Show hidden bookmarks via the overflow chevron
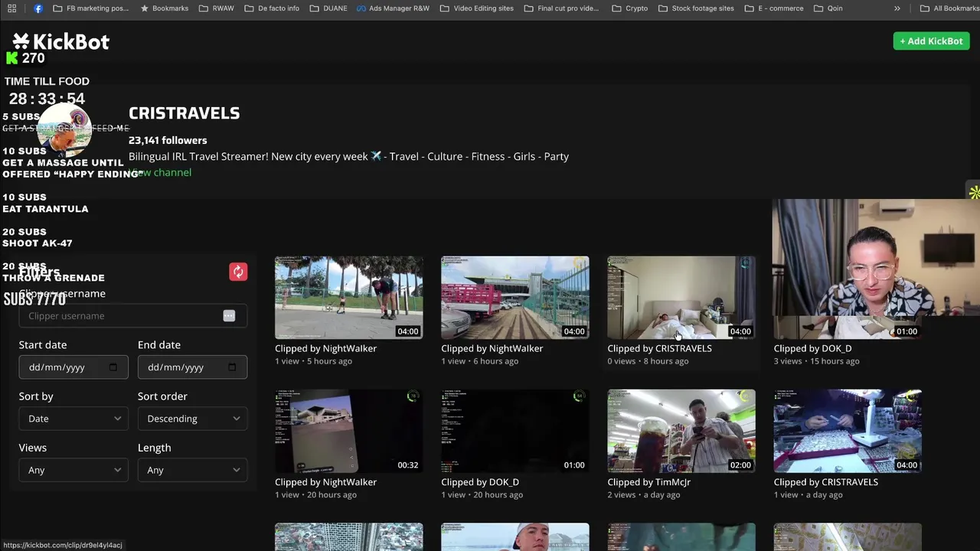Viewport: 980px width, 551px height. [897, 8]
